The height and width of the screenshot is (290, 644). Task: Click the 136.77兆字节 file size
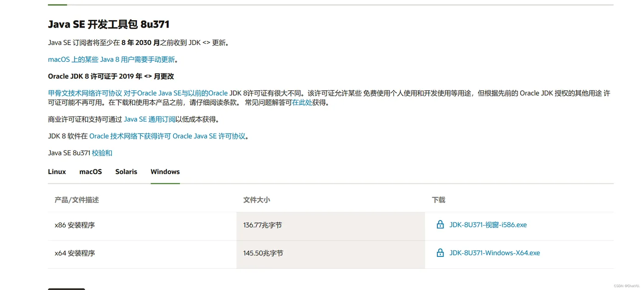pyautogui.click(x=263, y=225)
